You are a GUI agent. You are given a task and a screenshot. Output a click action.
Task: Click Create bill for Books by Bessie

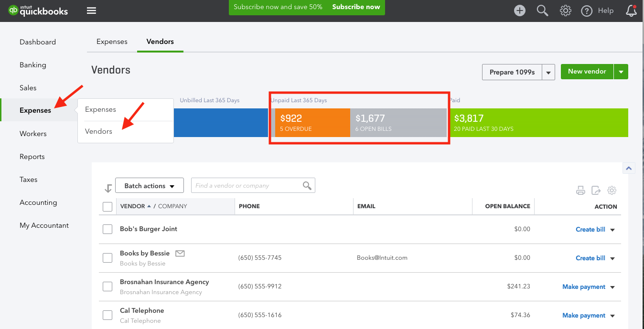pos(590,258)
